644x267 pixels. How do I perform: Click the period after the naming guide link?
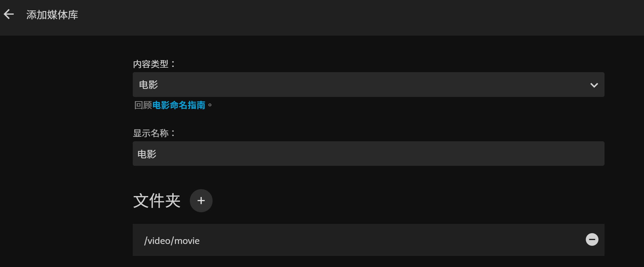point(210,105)
